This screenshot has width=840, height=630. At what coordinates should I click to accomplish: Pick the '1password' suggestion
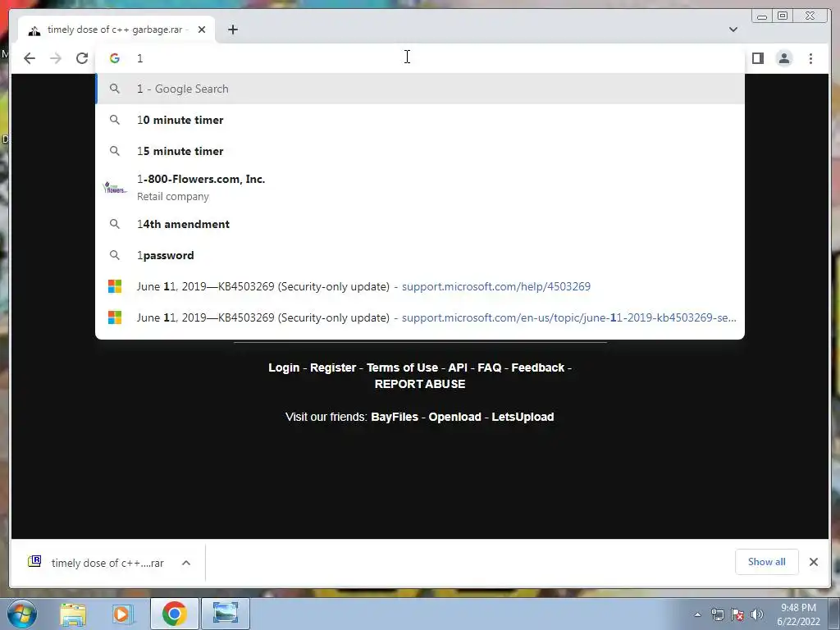419,255
